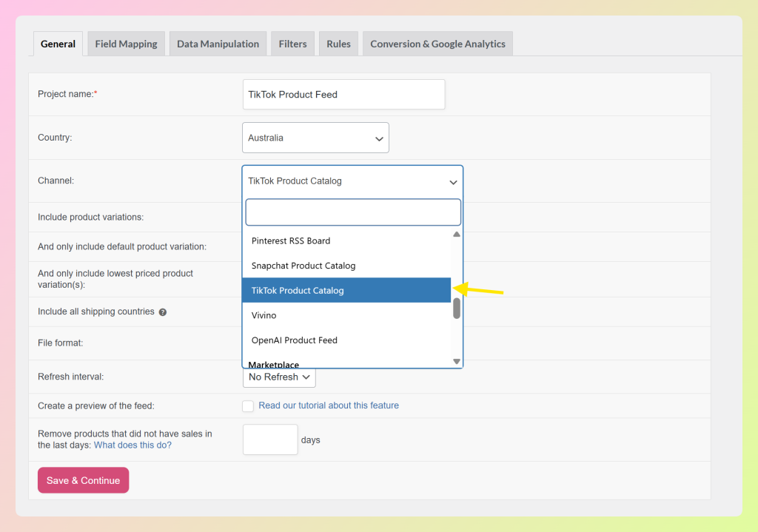The image size is (758, 532).
Task: Stay on the General tab
Action: [58, 44]
